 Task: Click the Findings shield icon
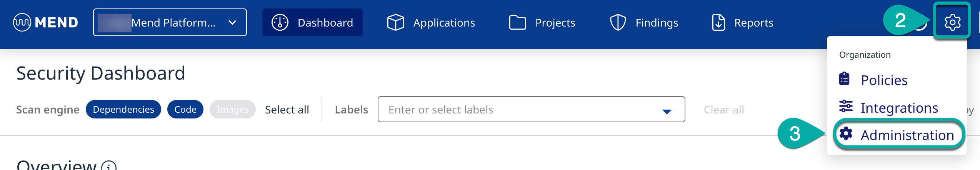(x=618, y=22)
